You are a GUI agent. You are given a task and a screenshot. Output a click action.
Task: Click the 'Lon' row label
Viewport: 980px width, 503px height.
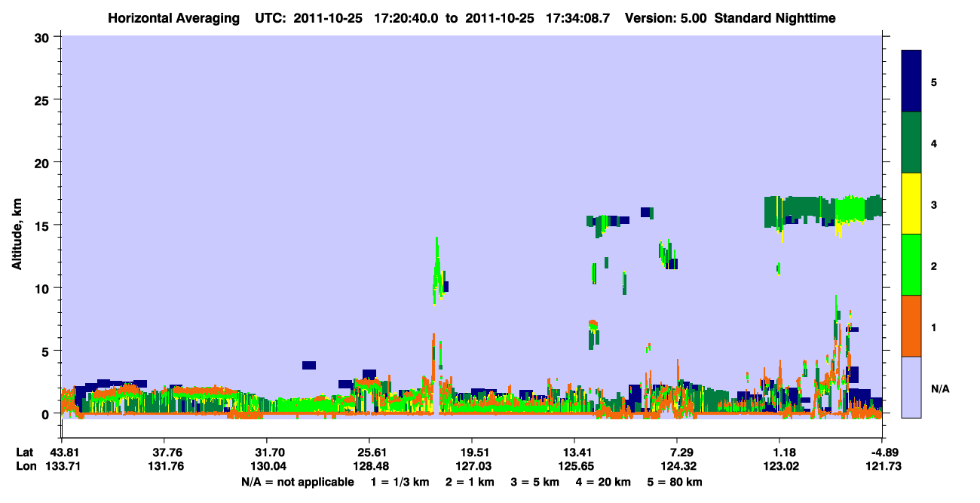coord(26,466)
